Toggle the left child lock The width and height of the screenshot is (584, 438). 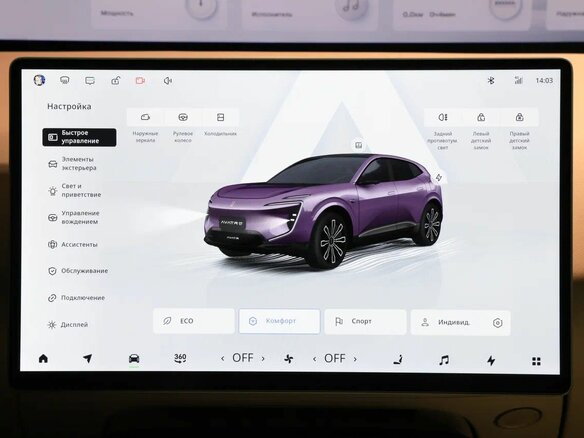(481, 118)
